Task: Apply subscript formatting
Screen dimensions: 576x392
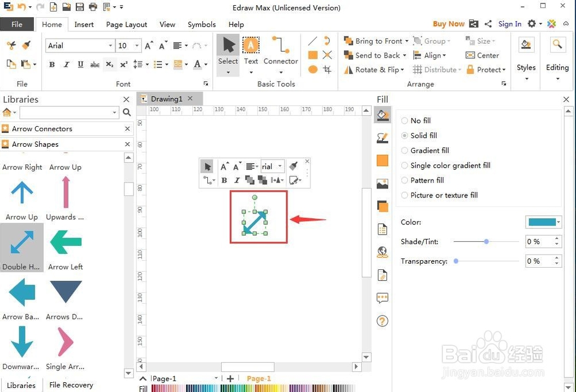Action: click(x=109, y=64)
